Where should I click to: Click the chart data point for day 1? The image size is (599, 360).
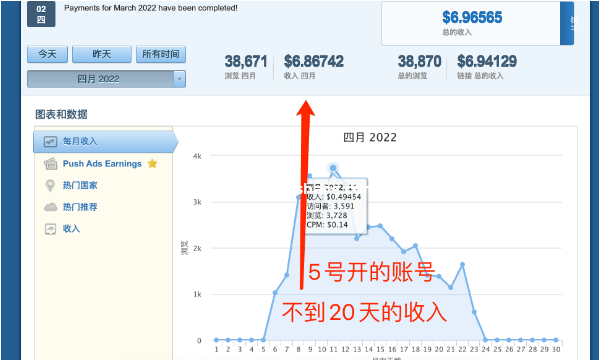[217, 340]
